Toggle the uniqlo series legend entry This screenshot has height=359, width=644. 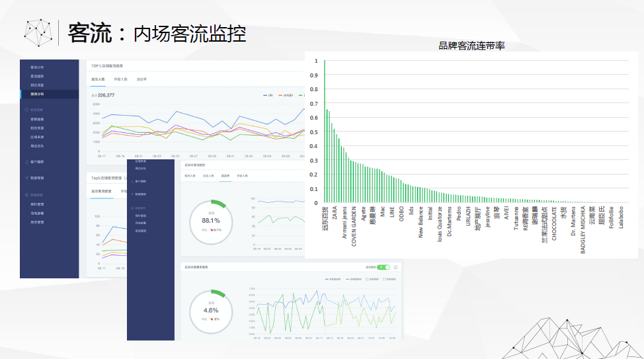click(286, 95)
